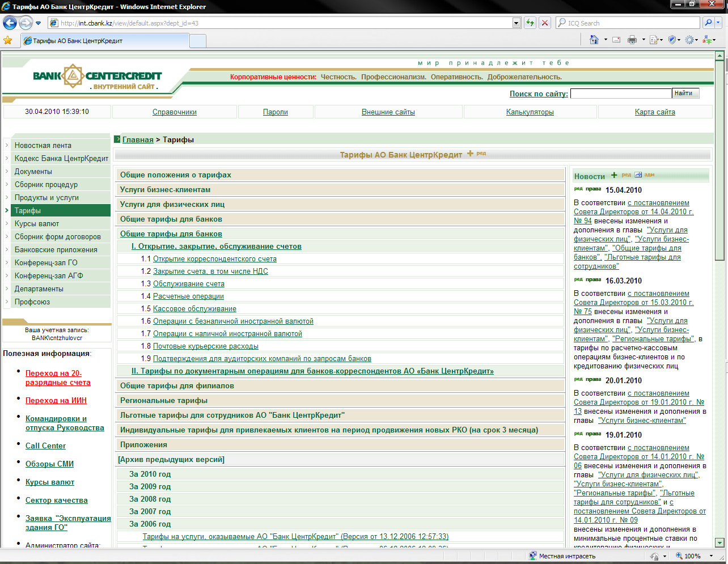This screenshot has width=728, height=564.
Task: Open the dropdown arrow next to the Print icon
Action: [x=644, y=40]
